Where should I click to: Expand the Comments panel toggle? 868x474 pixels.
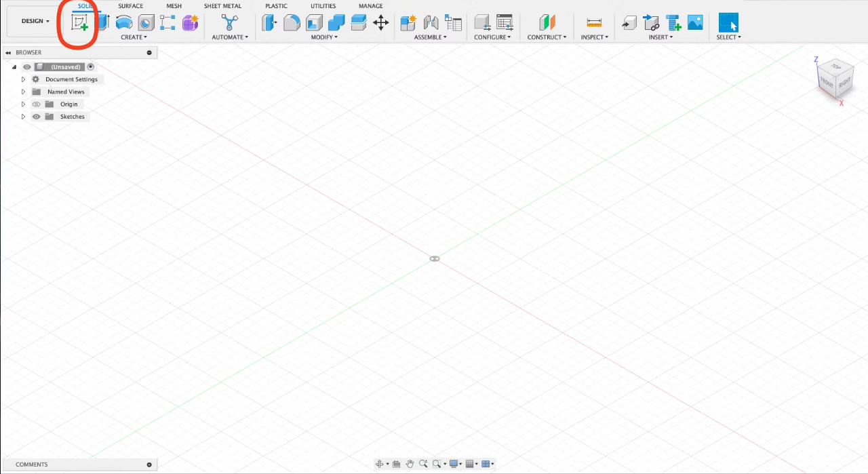[x=149, y=465]
